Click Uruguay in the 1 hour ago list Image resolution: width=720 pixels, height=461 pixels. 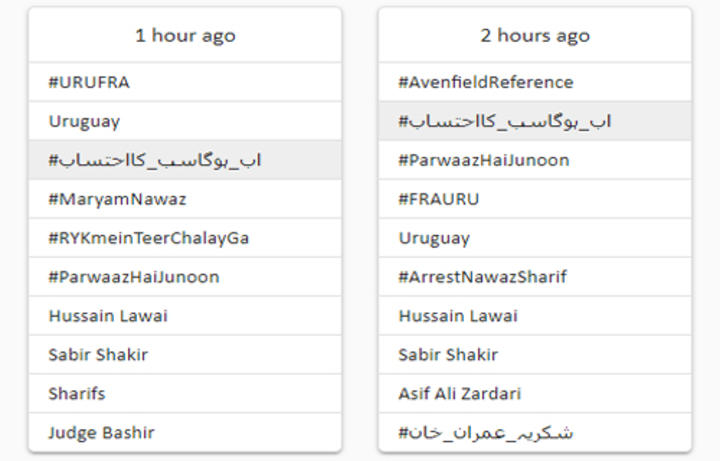(185, 121)
